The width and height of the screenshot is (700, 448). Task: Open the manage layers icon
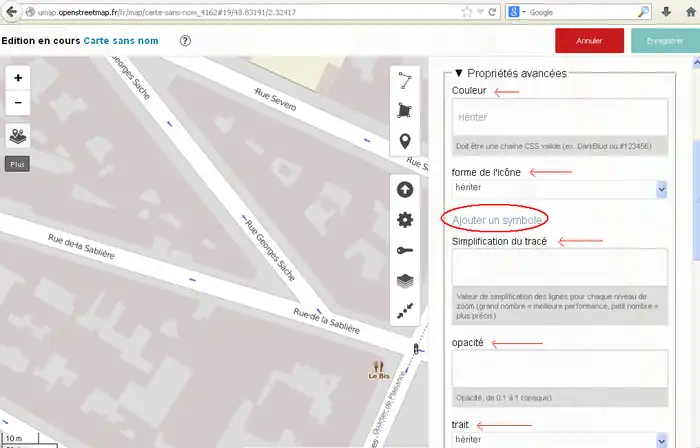(404, 281)
